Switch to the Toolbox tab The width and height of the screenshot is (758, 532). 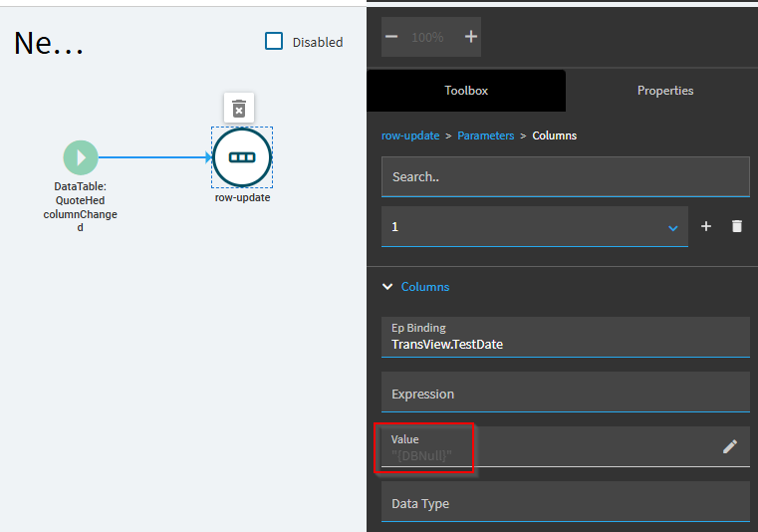466,91
